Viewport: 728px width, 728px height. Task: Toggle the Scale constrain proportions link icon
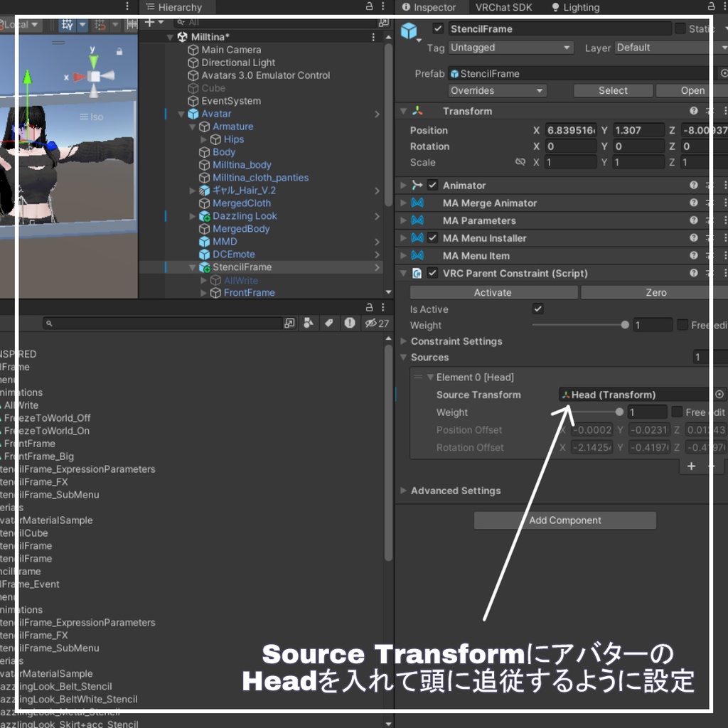[520, 162]
